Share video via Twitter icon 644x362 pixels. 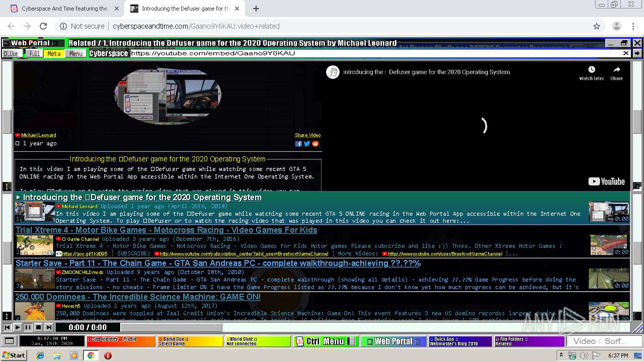pyautogui.click(x=307, y=144)
